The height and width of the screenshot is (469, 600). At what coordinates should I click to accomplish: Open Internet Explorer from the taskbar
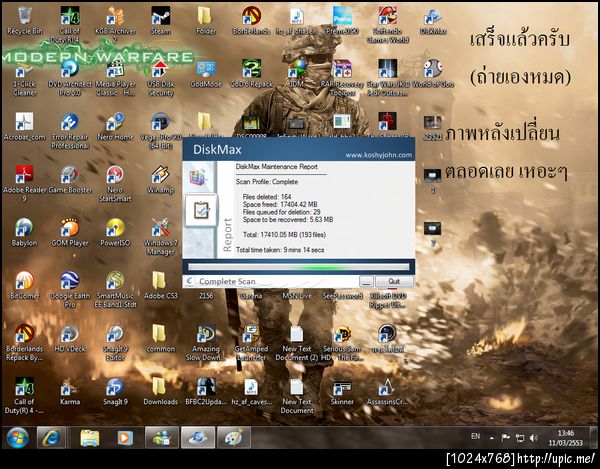click(x=51, y=437)
